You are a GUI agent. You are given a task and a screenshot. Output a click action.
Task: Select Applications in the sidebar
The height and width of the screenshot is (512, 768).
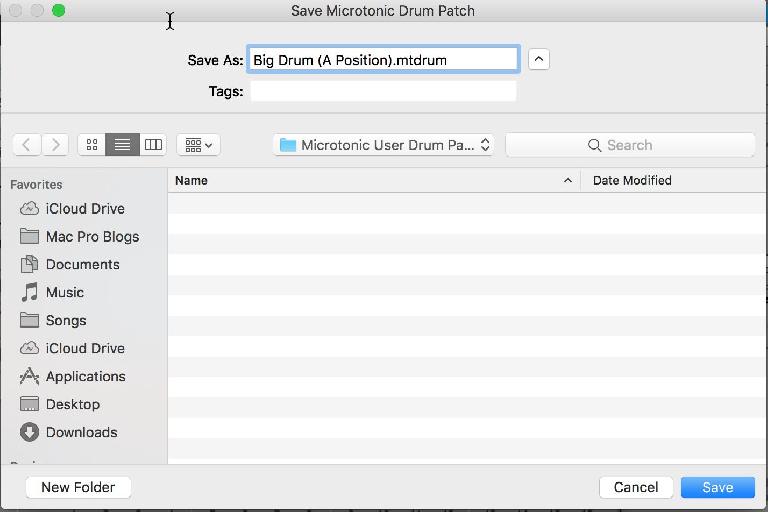86,376
